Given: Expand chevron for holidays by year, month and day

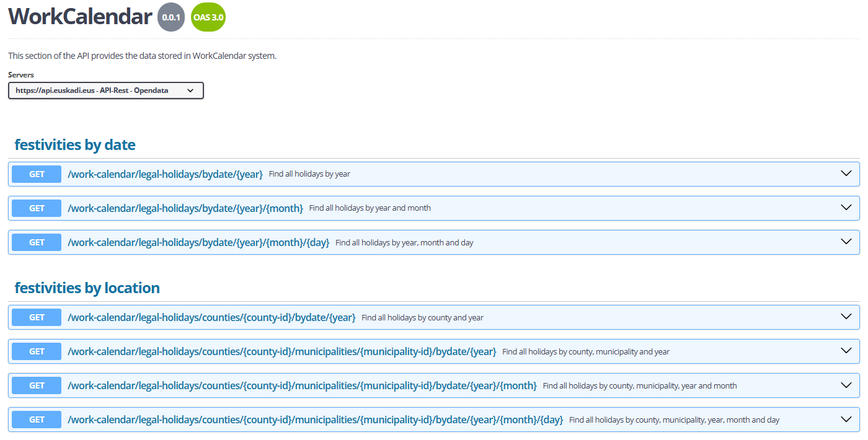Looking at the screenshot, I should [846, 242].
